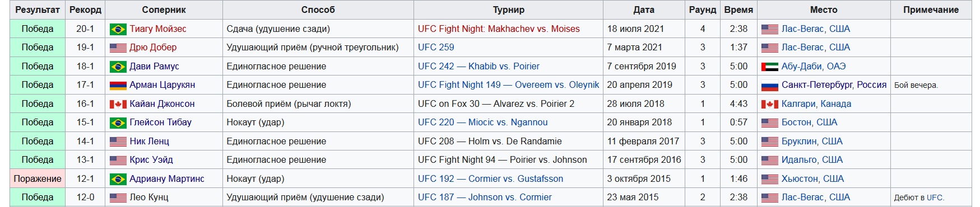Viewport: 980px width, 207px height.
Task: Click the USA flag beside Дрю Добер
Action: [118, 48]
